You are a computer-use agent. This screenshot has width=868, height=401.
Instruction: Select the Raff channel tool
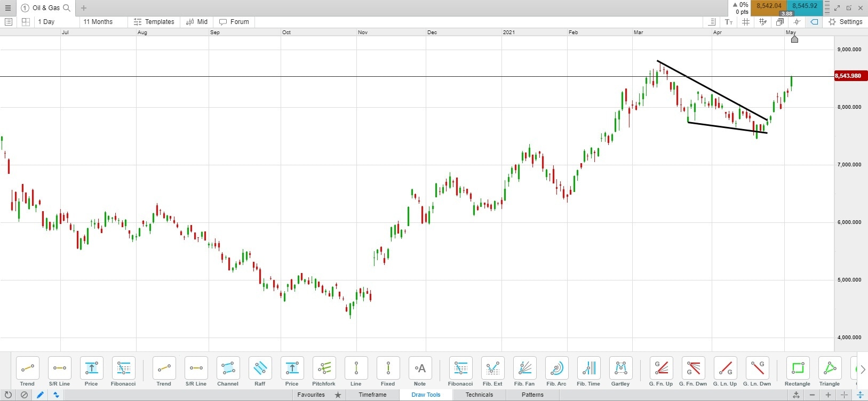pyautogui.click(x=260, y=372)
